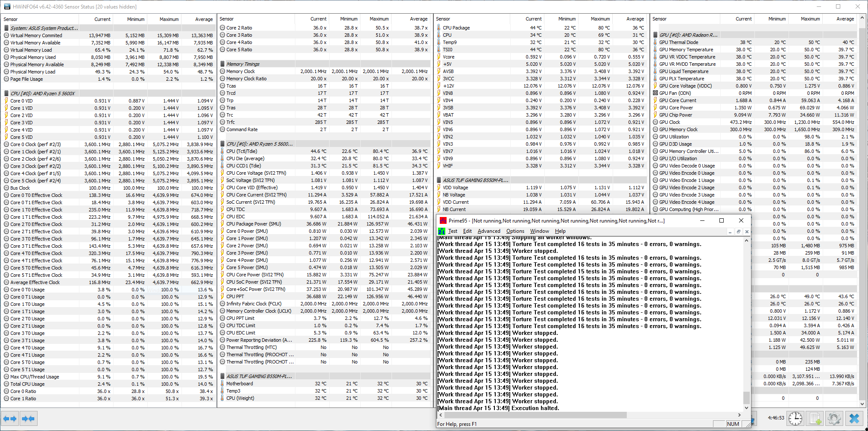Image resolution: width=868 pixels, height=431 pixels.
Task: Click the Execution halted line in Prime95 log
Action: click(x=498, y=408)
